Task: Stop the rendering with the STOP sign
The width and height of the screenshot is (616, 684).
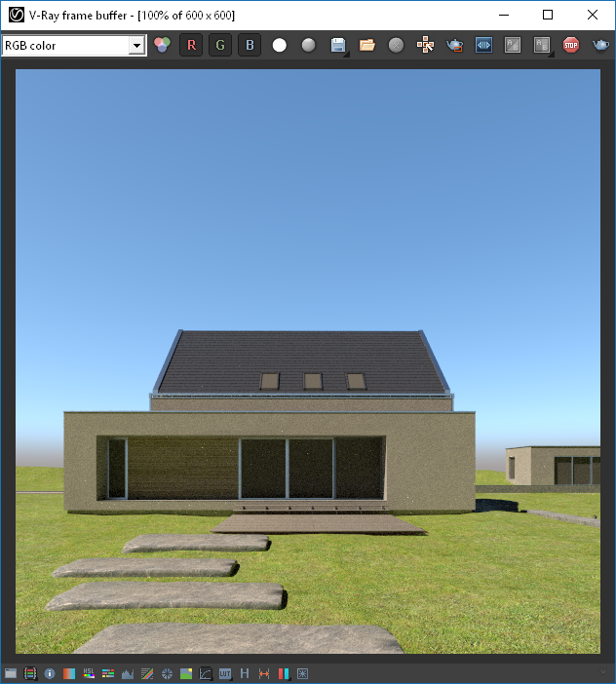Action: pos(571,46)
